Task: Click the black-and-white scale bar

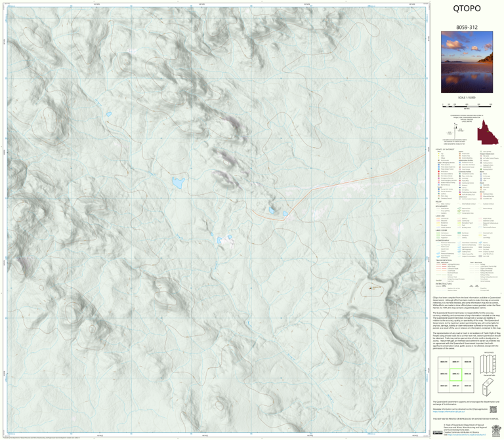Action: click(467, 105)
